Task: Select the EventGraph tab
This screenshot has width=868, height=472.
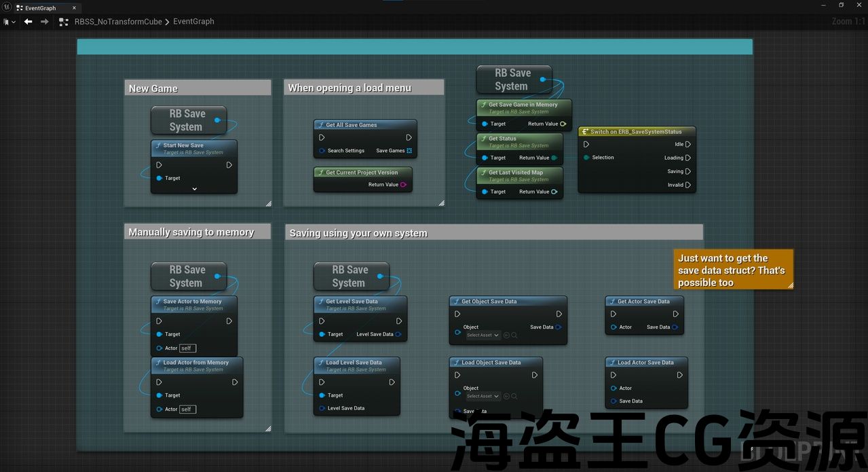Action: point(39,8)
